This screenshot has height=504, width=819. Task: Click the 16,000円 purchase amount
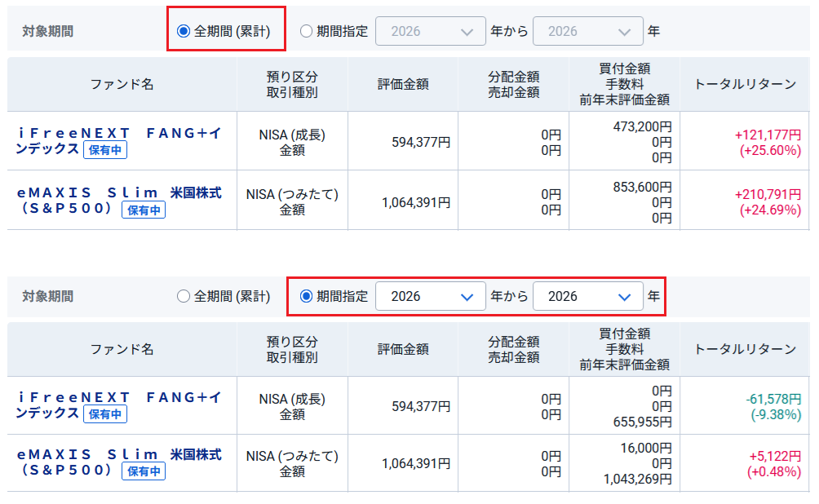646,448
